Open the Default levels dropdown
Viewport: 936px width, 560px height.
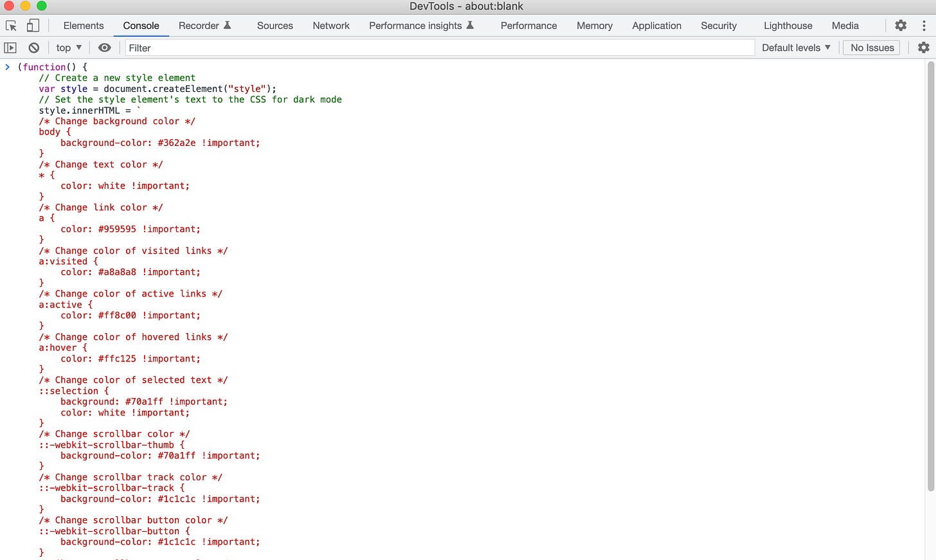796,48
